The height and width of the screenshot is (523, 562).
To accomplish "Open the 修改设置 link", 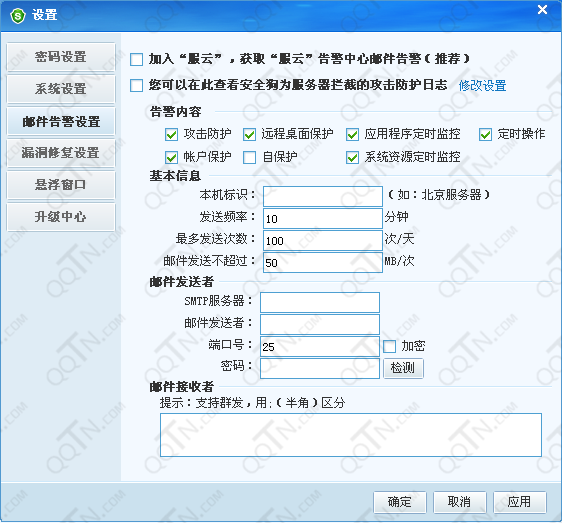I will tap(482, 86).
